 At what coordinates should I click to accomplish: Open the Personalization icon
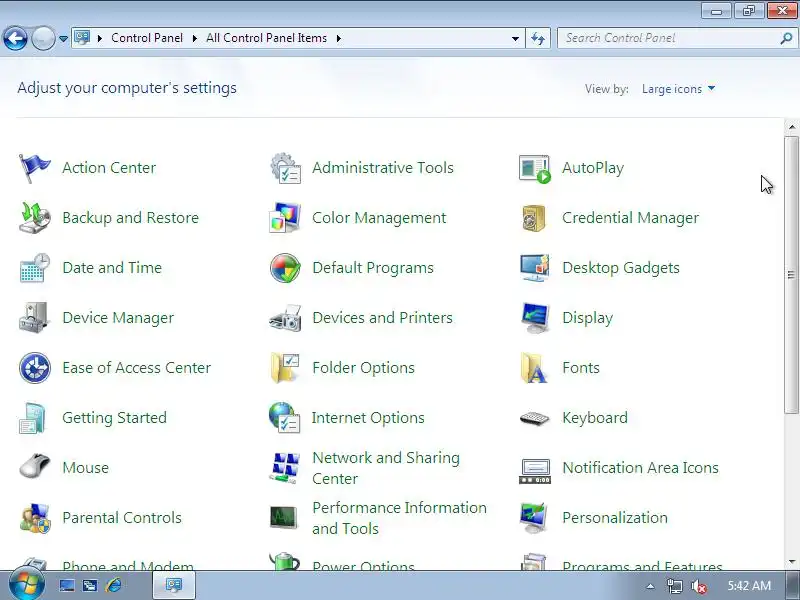(x=534, y=518)
